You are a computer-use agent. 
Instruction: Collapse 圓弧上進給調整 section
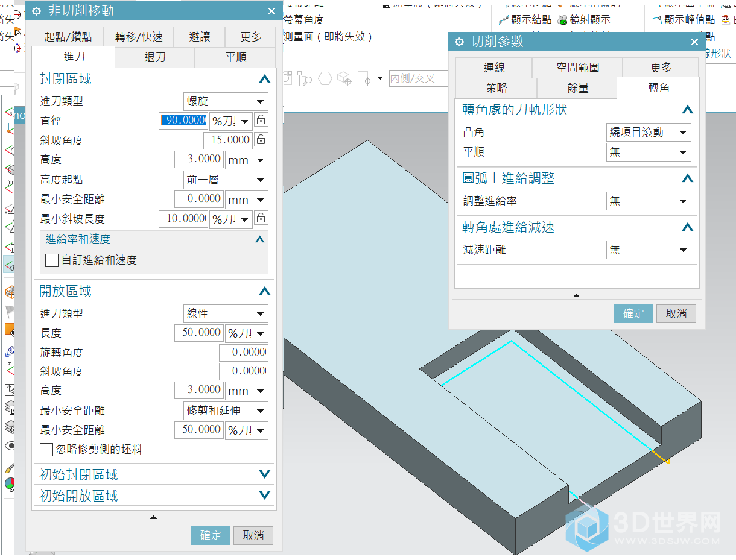tap(687, 178)
